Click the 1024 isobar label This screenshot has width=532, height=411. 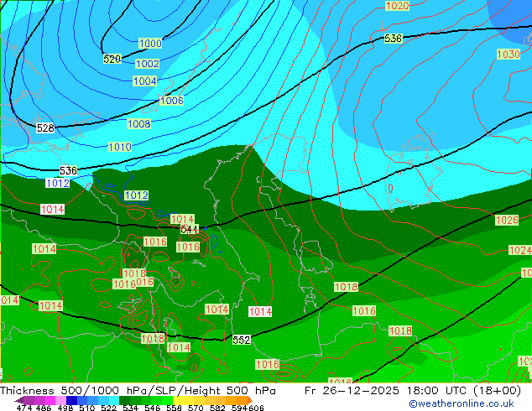click(520, 250)
